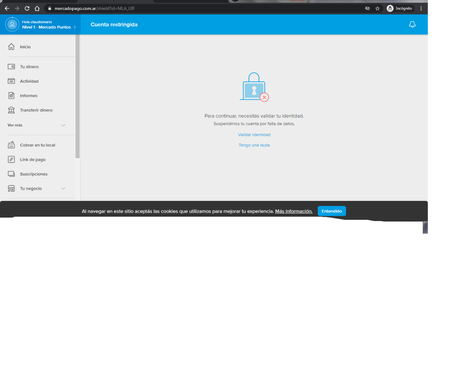
Task: Click the sidebar vertical scrollbar
Action: [77, 97]
